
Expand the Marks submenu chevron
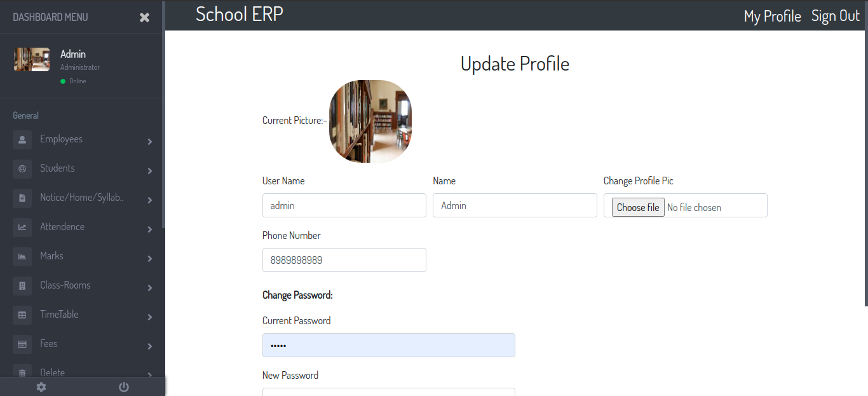pos(150,259)
